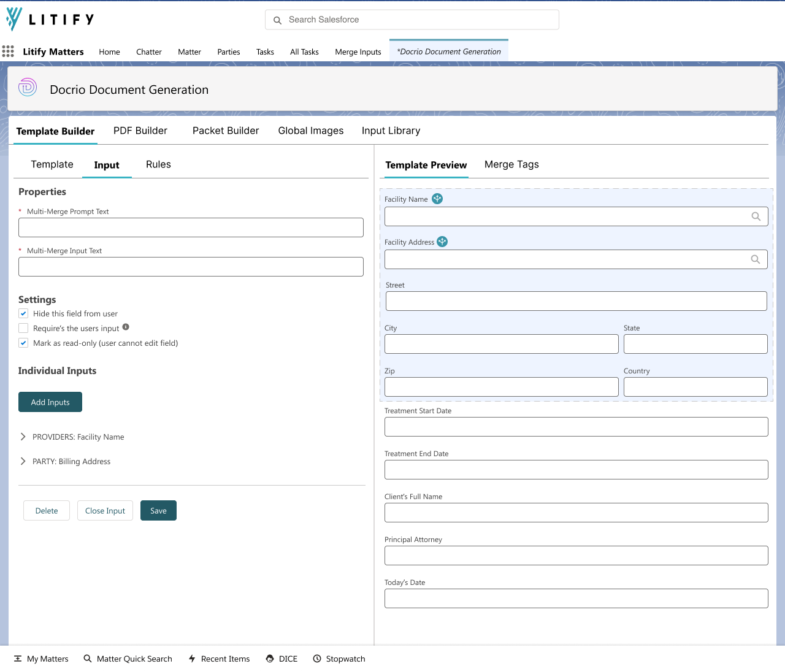Open the Packet Builder tab
The width and height of the screenshot is (785, 672).
(226, 131)
